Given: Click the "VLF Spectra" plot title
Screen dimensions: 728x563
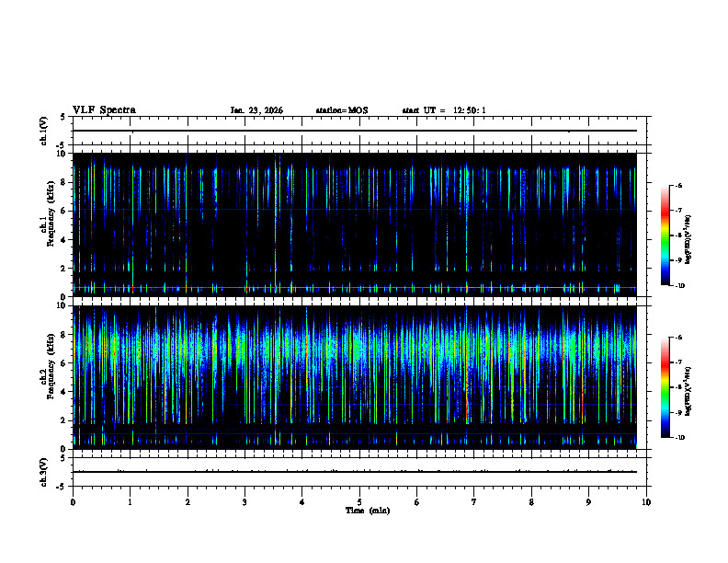Looking at the screenshot, I should [x=104, y=110].
